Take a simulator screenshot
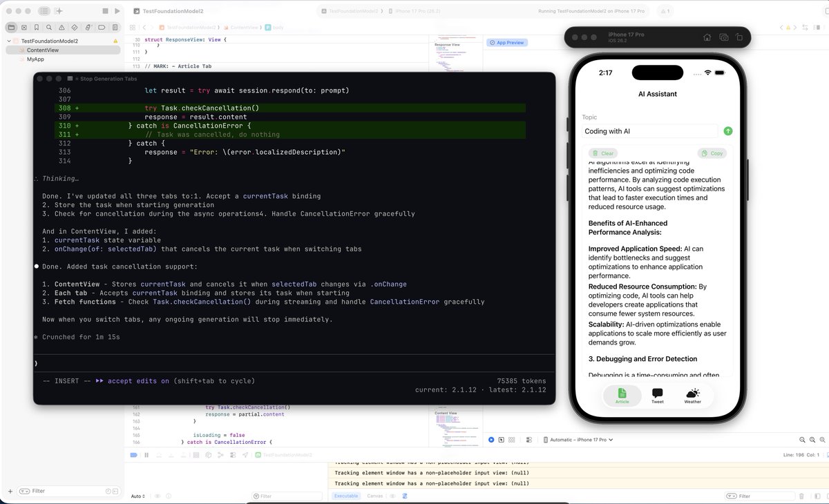The height and width of the screenshot is (504, 829). pos(724,37)
